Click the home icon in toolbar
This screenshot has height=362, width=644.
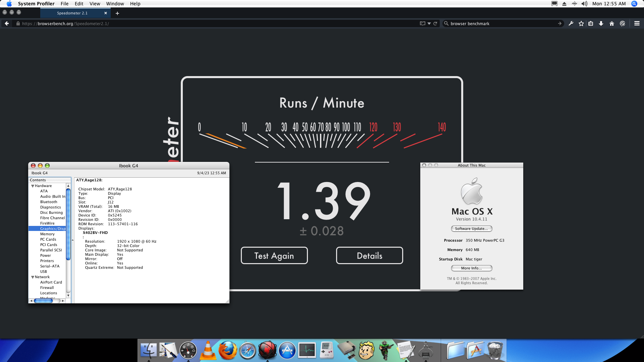coord(612,23)
